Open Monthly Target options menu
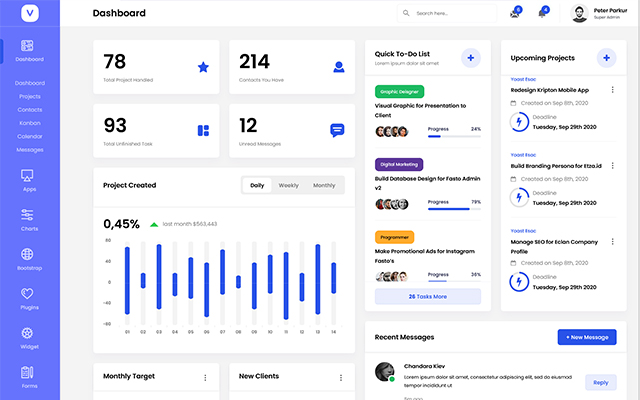The width and height of the screenshot is (640, 400). [x=205, y=377]
